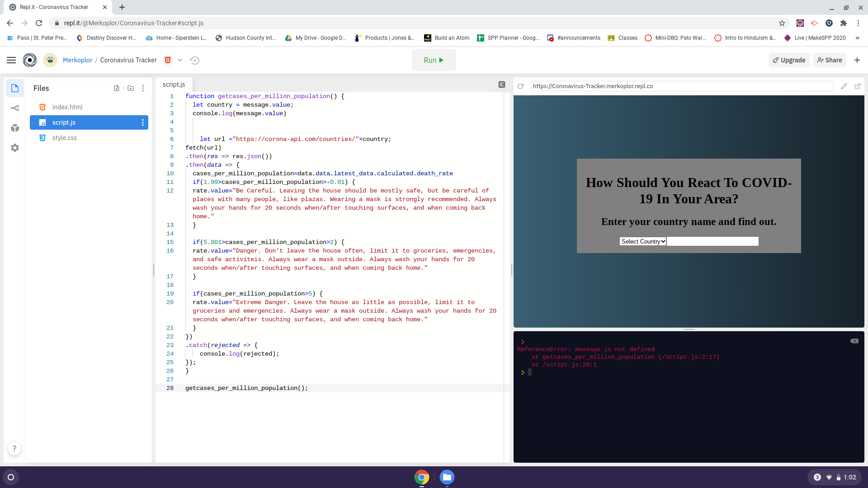Viewport: 868px width, 488px height.
Task: Toggle the hamburger sidebar menu
Action: pyautogui.click(x=11, y=60)
